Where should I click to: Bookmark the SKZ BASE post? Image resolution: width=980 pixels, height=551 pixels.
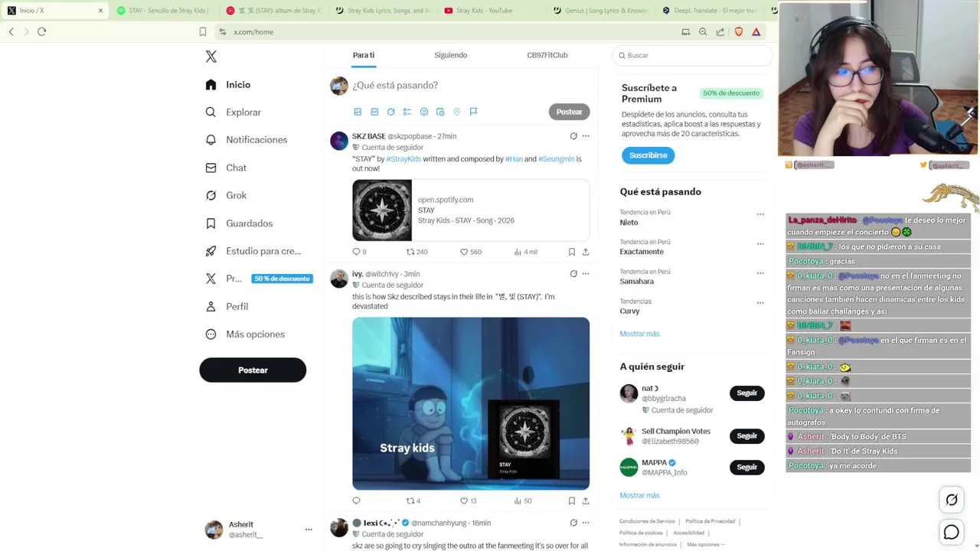[x=572, y=252]
